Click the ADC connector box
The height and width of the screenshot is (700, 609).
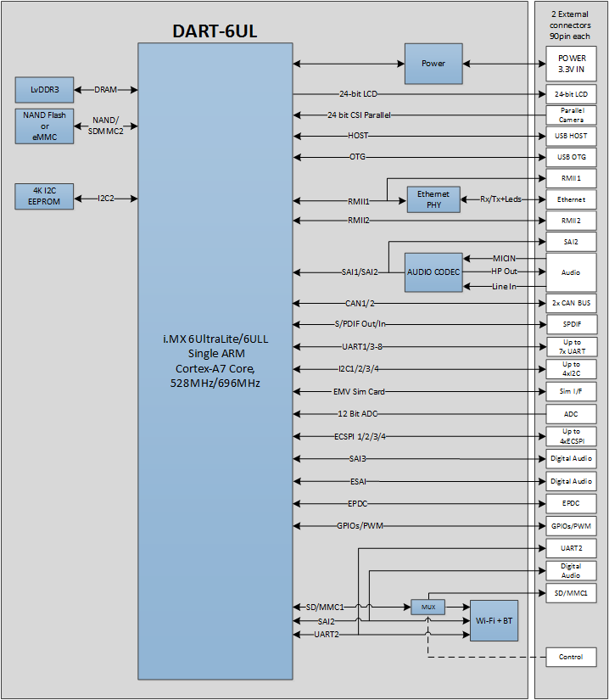571,414
